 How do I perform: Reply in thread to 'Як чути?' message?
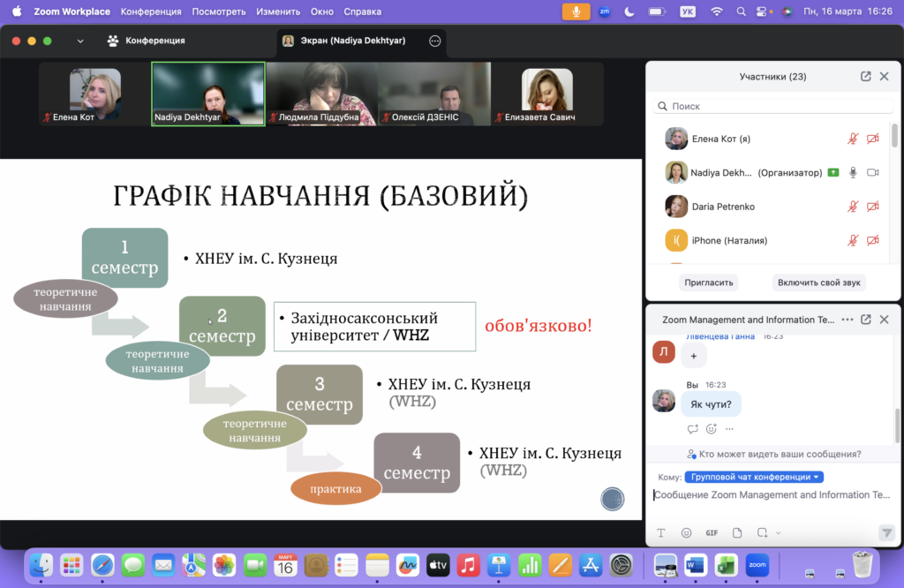[693, 429]
